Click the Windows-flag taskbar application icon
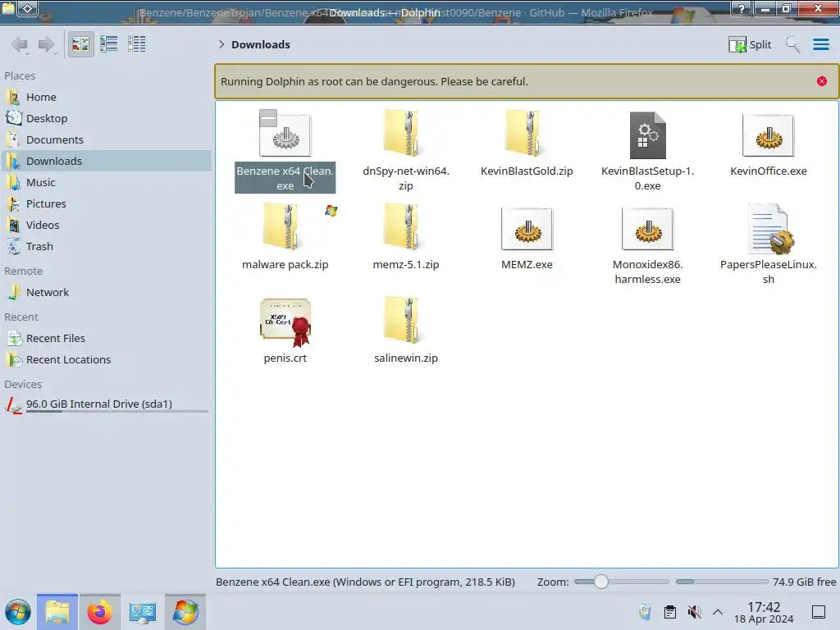The image size is (840, 630). (185, 612)
